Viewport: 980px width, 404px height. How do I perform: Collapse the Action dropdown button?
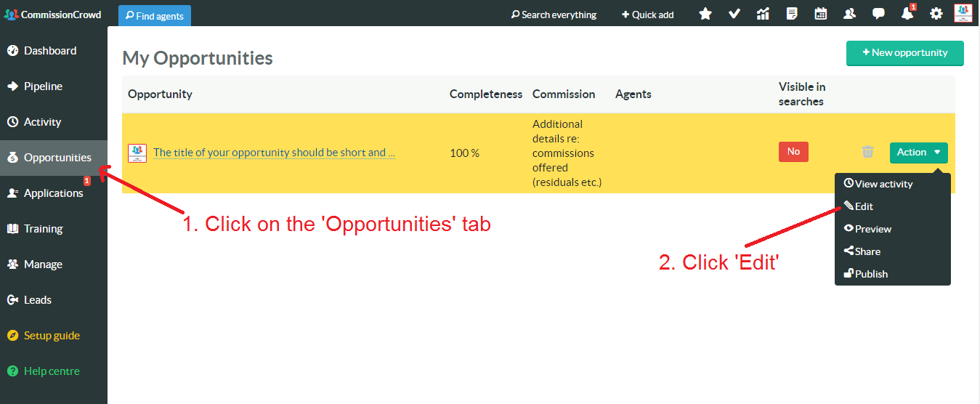click(x=918, y=153)
